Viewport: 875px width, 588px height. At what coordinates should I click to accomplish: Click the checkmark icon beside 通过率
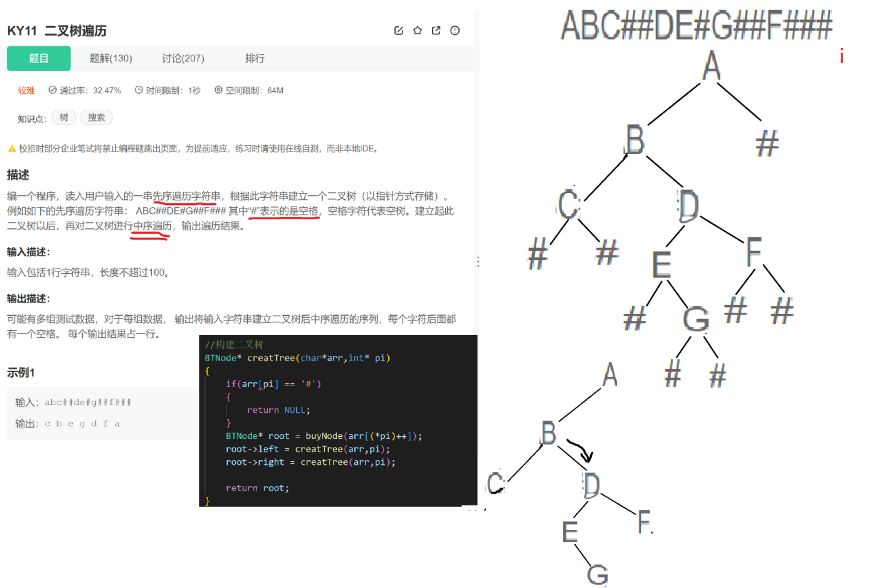[52, 90]
